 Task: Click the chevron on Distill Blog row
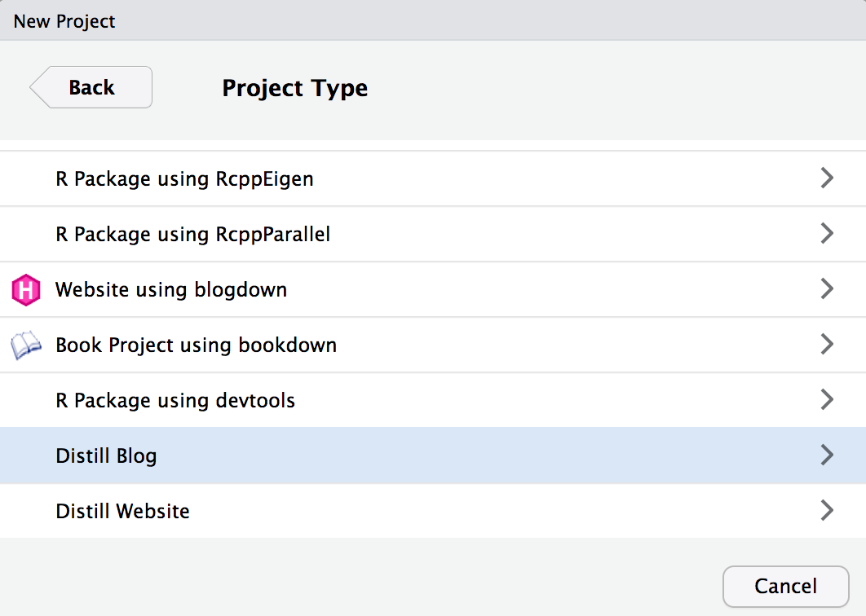pyautogui.click(x=827, y=455)
